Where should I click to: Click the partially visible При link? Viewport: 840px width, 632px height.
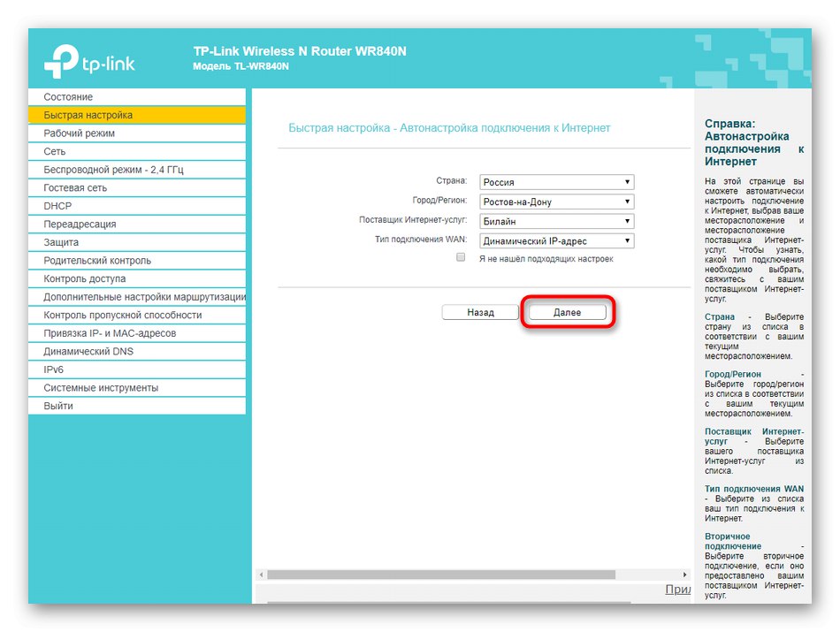point(677,590)
